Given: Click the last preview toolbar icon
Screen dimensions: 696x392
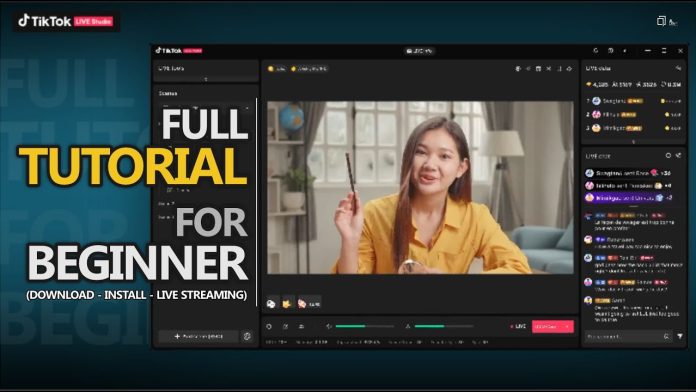Looking at the screenshot, I should point(569,69).
